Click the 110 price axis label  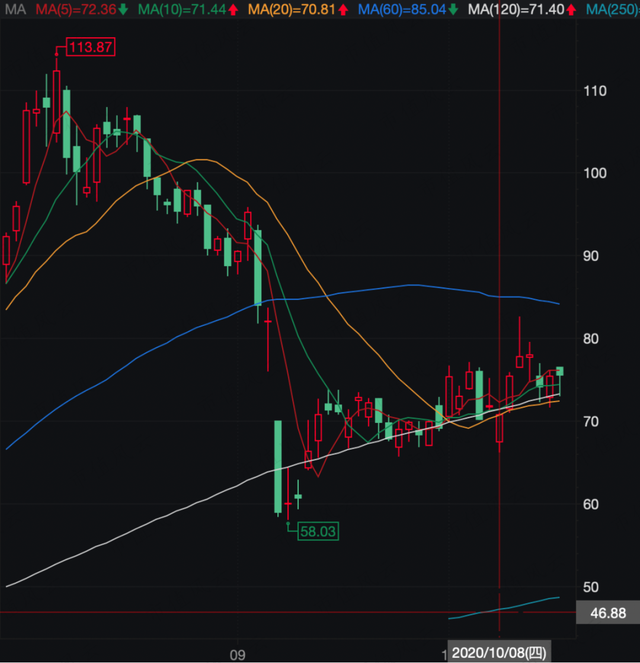coord(595,91)
